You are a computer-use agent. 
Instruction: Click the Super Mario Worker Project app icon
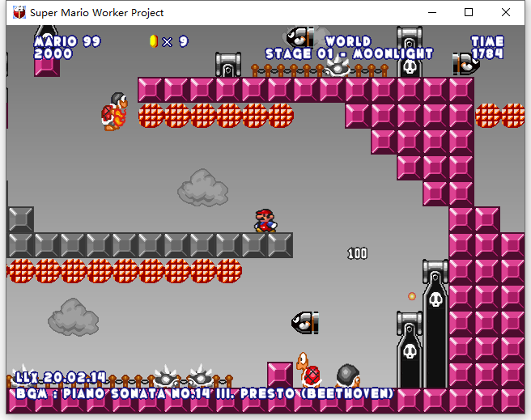pos(19,12)
